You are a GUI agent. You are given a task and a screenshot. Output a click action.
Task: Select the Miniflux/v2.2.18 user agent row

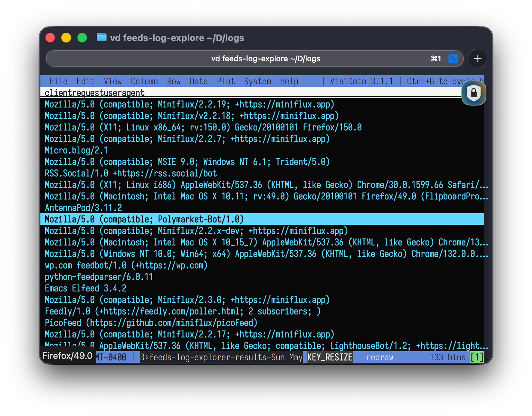point(262,116)
